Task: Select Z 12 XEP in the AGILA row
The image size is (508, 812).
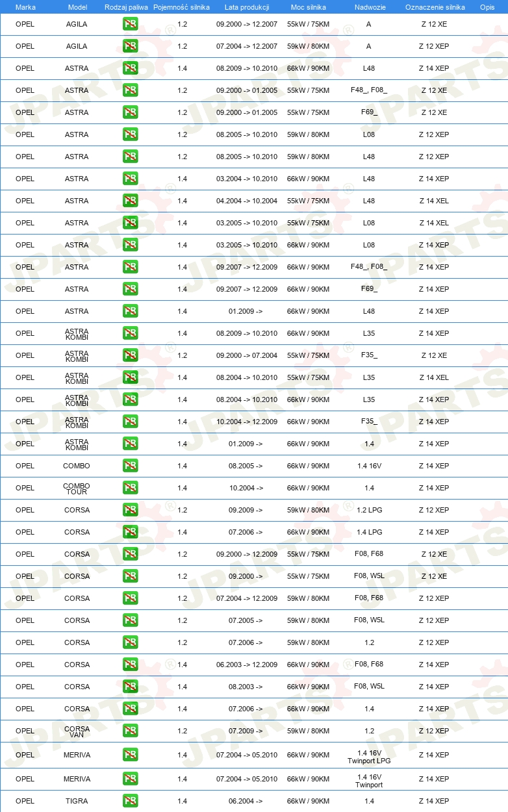Action: click(434, 46)
